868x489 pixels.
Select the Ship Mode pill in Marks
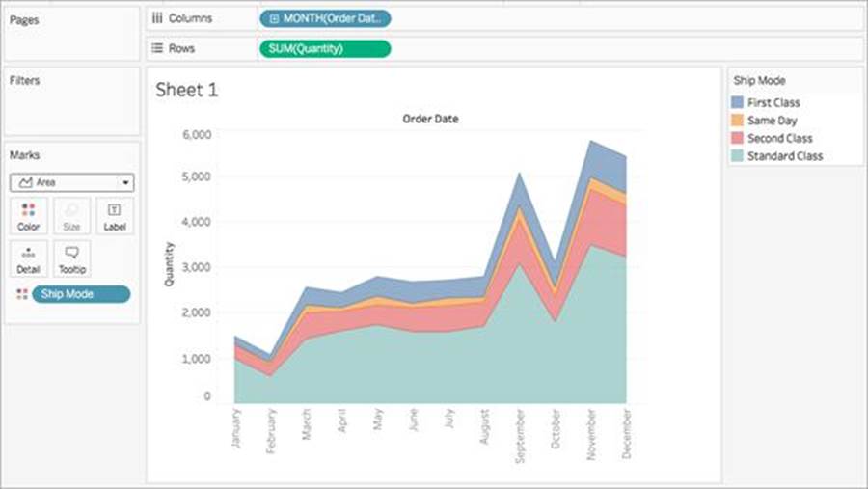(x=81, y=294)
